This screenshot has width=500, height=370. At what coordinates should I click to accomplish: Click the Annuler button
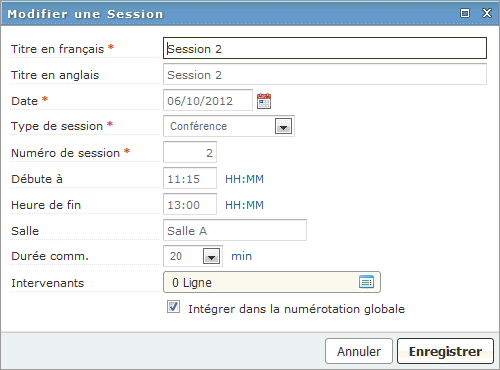pos(359,351)
